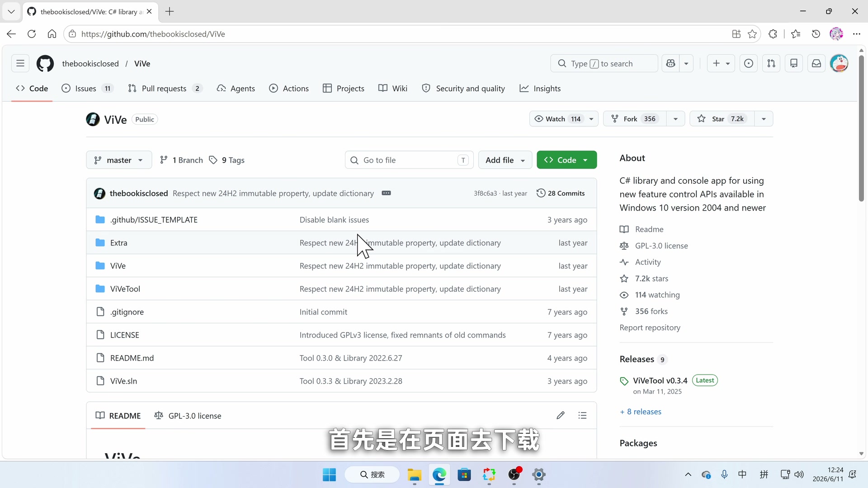Open the pull requests header icon
Viewport: 868px width, 488px height.
tap(771, 63)
